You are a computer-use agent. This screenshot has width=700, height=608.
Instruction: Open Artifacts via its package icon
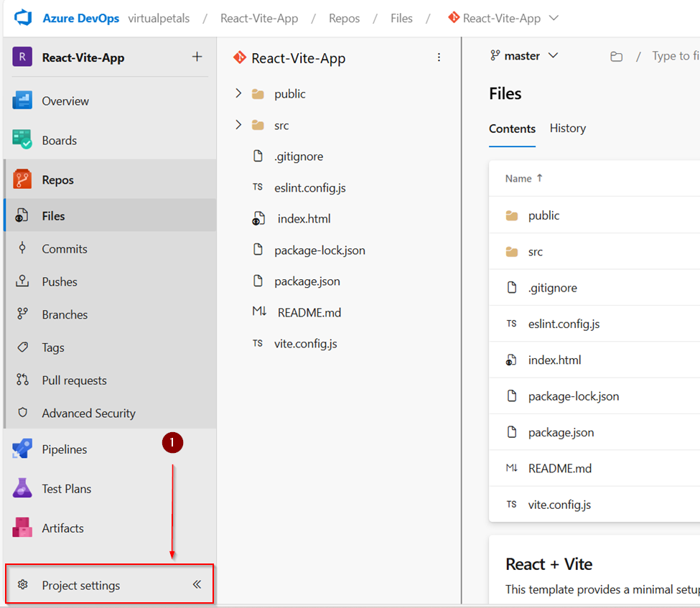click(x=22, y=528)
